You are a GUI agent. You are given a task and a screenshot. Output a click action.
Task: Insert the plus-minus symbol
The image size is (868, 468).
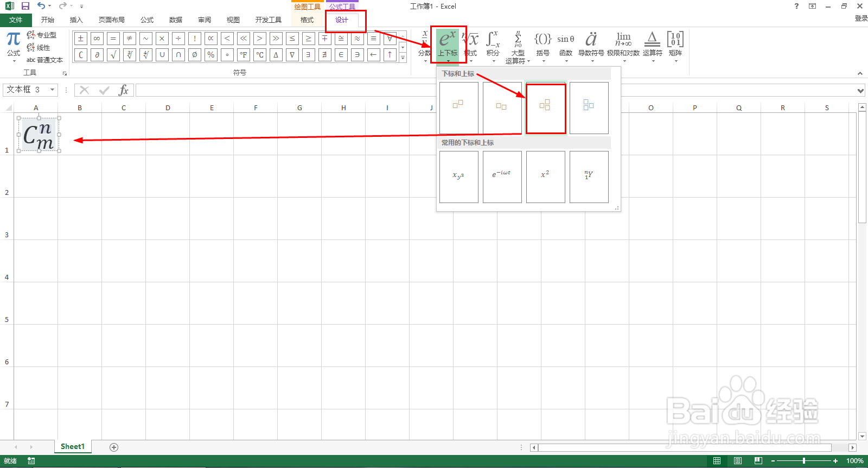pos(81,39)
